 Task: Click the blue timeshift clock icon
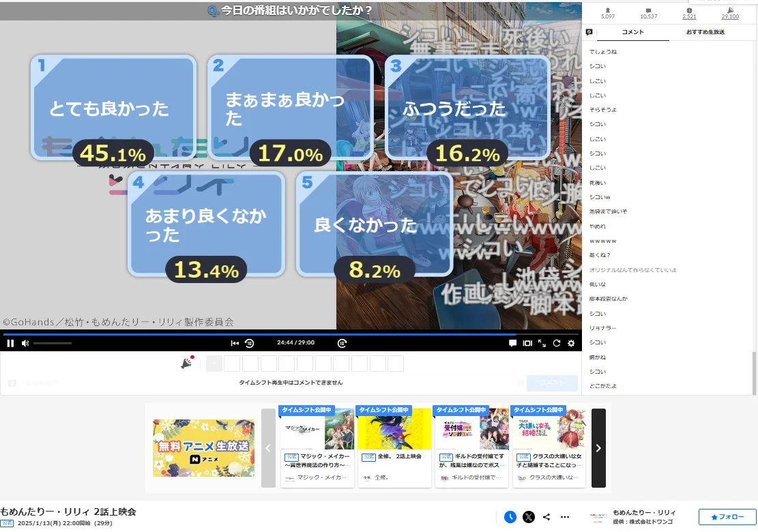pos(510,517)
